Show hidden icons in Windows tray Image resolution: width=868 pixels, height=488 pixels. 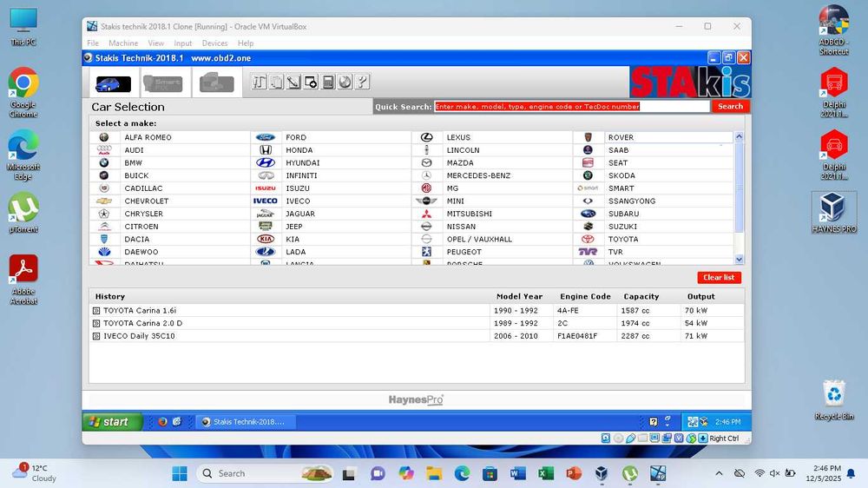719,473
